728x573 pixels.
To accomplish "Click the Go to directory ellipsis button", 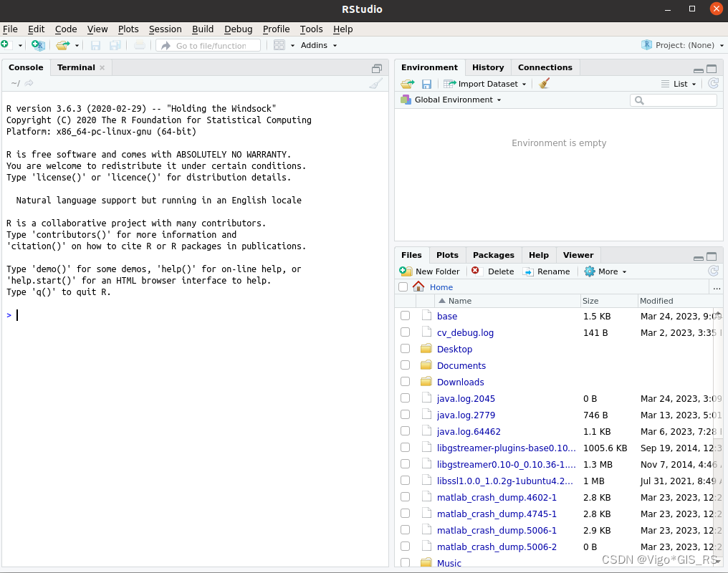I will [717, 288].
